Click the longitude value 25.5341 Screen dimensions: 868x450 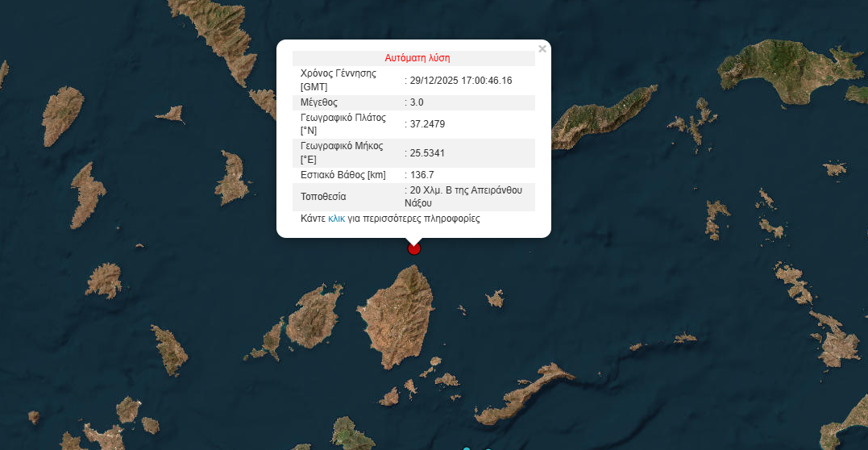point(427,152)
